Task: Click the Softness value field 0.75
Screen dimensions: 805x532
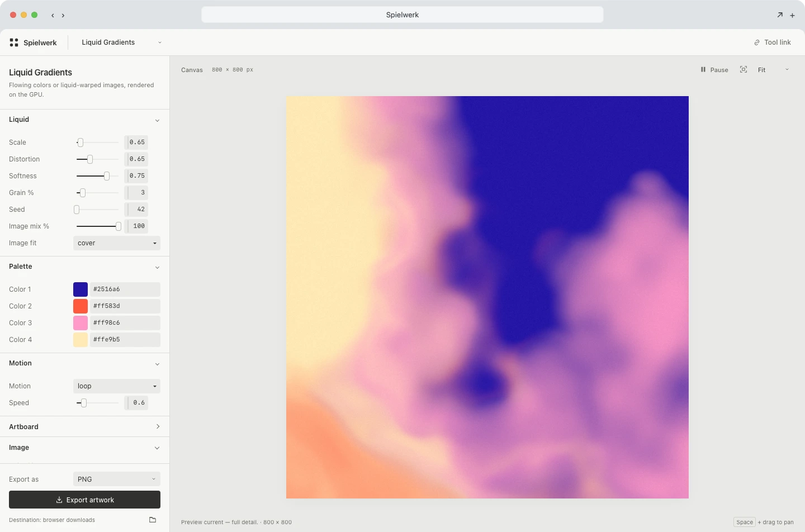Action: (136, 176)
